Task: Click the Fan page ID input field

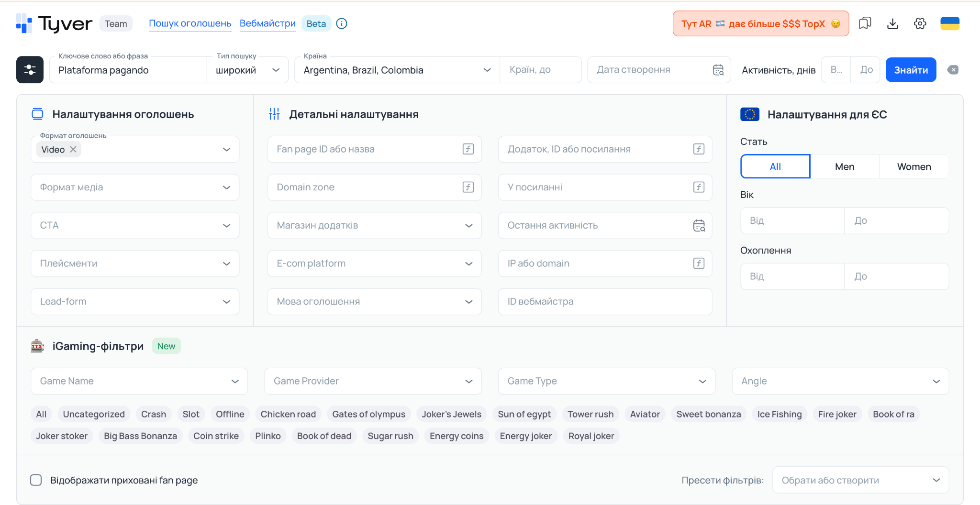Action: coord(374,149)
